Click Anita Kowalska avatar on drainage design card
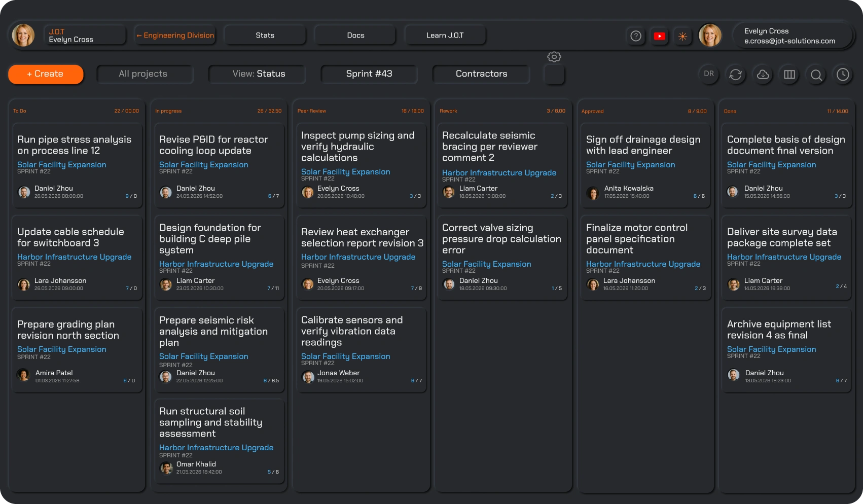 coord(593,193)
